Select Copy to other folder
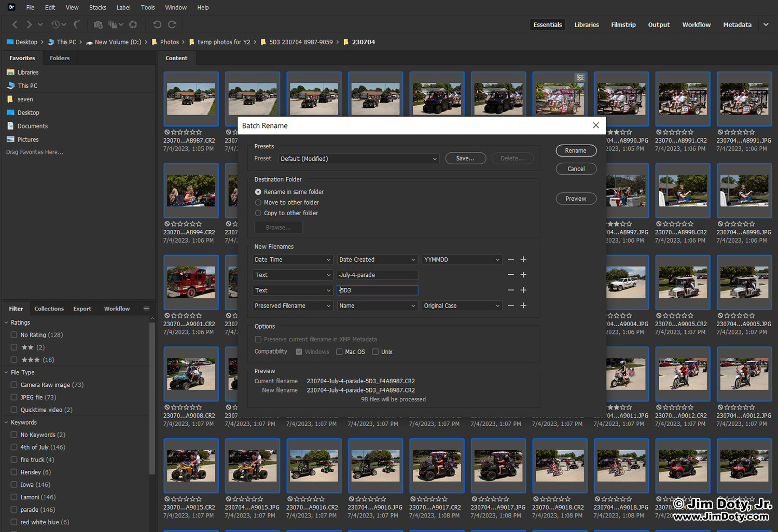The image size is (778, 532). pyautogui.click(x=258, y=213)
